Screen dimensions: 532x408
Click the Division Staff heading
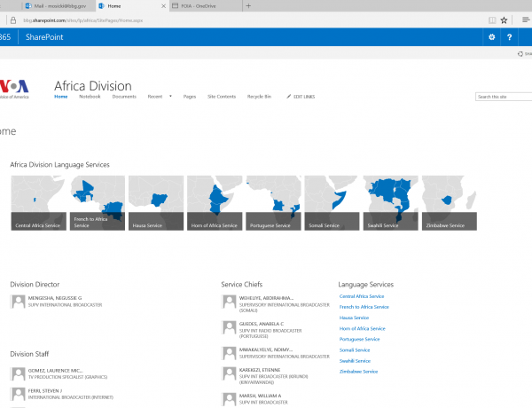[x=29, y=354]
